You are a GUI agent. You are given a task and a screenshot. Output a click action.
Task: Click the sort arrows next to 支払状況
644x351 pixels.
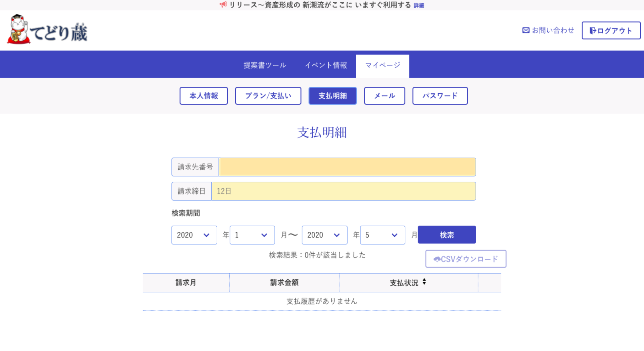(x=424, y=282)
